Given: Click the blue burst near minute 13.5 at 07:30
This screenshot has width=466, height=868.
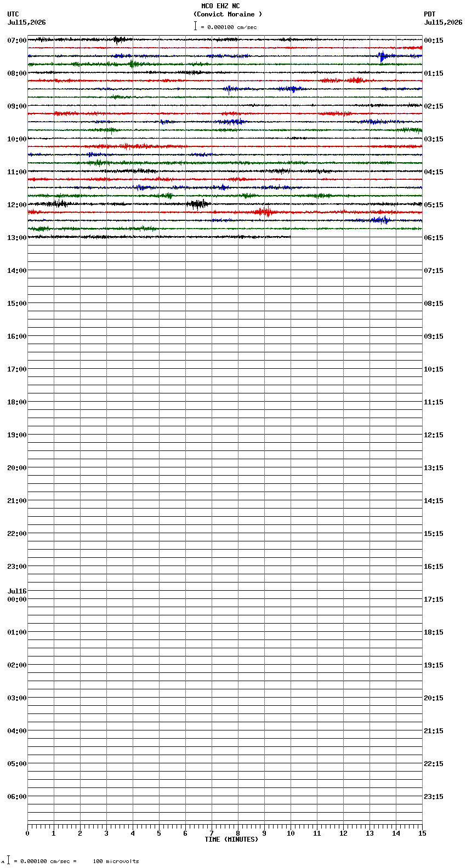Looking at the screenshot, I should (x=383, y=56).
